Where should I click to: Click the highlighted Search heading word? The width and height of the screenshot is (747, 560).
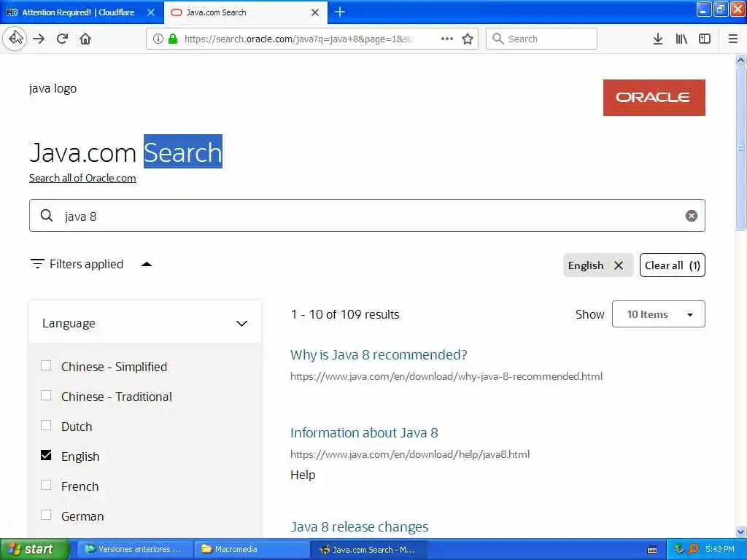pyautogui.click(x=183, y=152)
